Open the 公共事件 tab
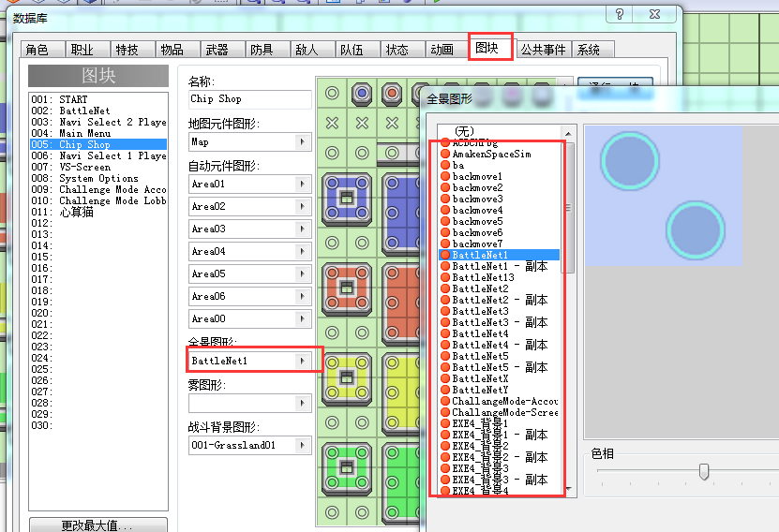779x532 pixels. (543, 50)
